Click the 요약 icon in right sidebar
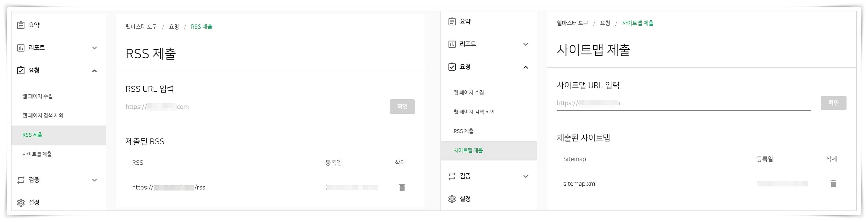Screen dimensions: 868x222 pyautogui.click(x=452, y=21)
